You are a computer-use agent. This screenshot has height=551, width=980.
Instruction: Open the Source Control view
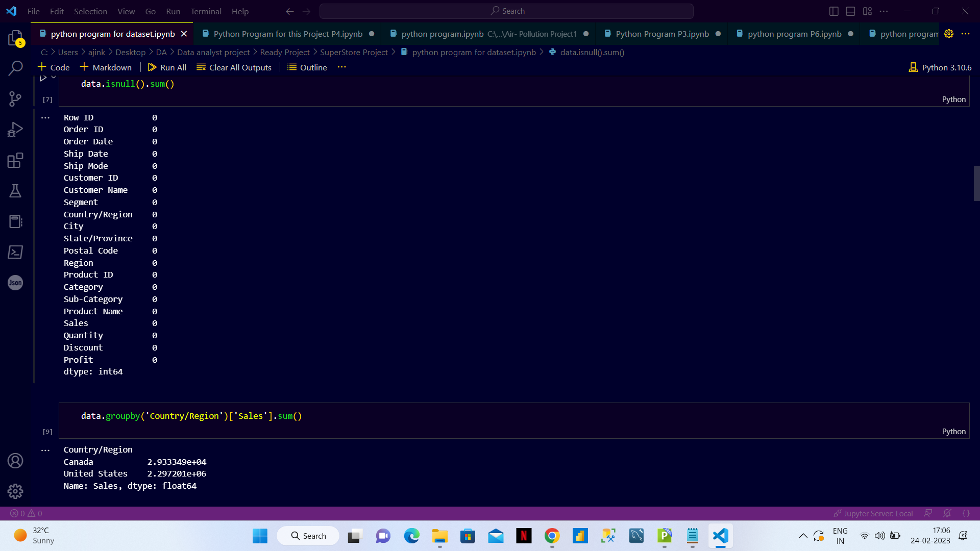15,99
